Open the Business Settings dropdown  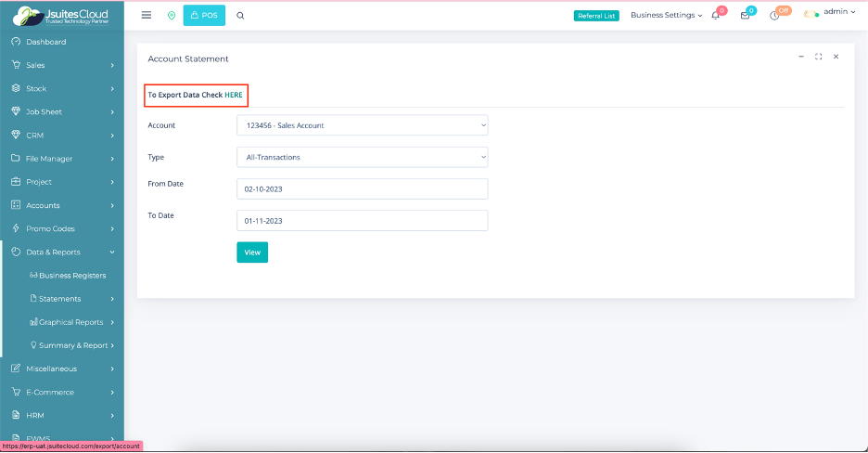[666, 15]
